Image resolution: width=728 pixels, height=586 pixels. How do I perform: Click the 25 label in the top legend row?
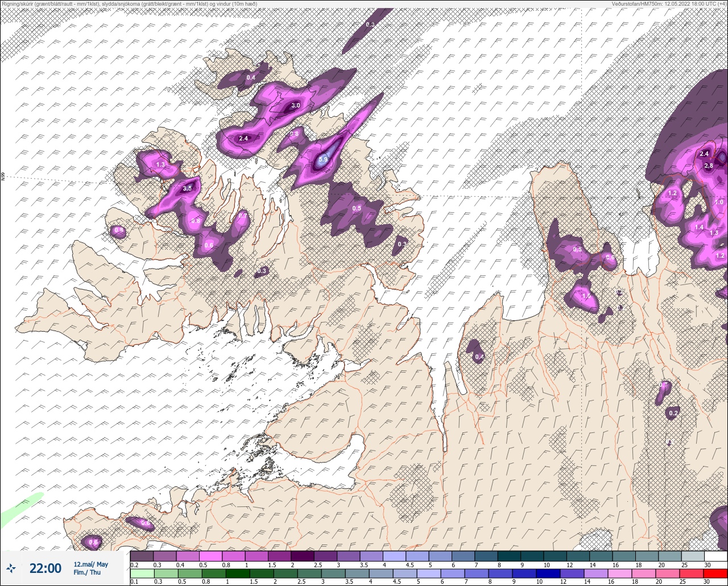point(685,565)
